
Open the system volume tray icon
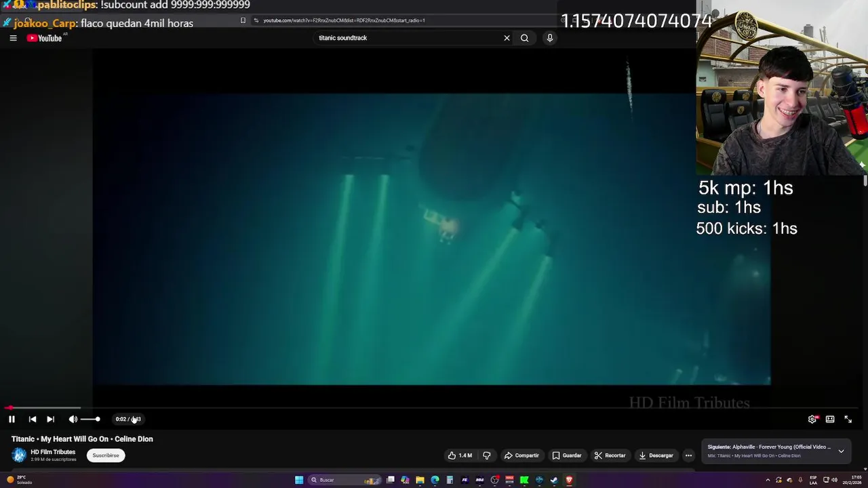835,480
